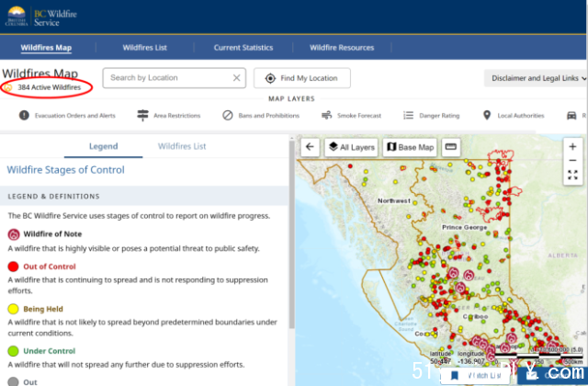Click Find My Location button
This screenshot has height=386, width=588.
coord(302,78)
